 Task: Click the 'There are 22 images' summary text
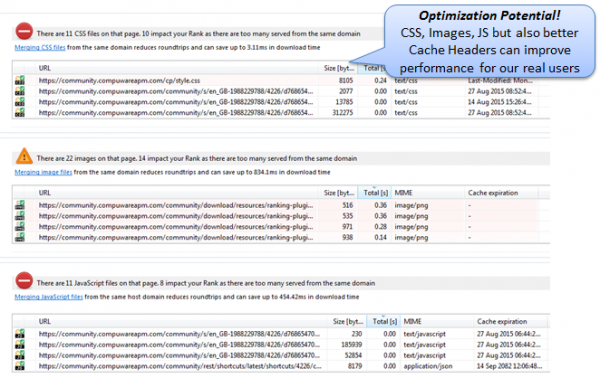click(197, 158)
